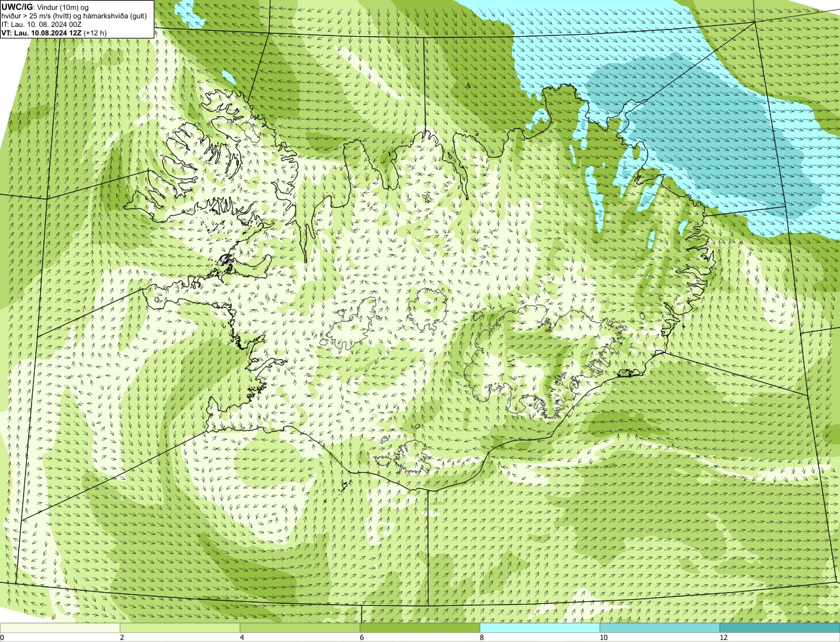The height and width of the screenshot is (642, 840).
Task: Click the dark green 6–8 m/s scale segment
Action: 420,628
